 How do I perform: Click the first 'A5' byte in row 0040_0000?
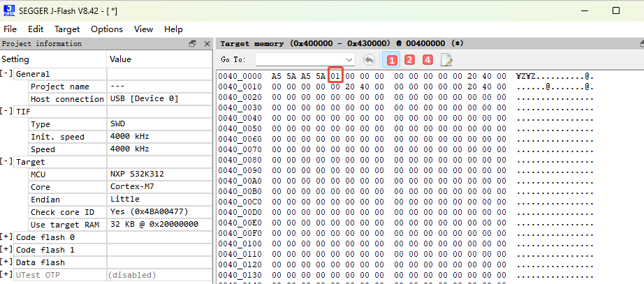(x=277, y=76)
